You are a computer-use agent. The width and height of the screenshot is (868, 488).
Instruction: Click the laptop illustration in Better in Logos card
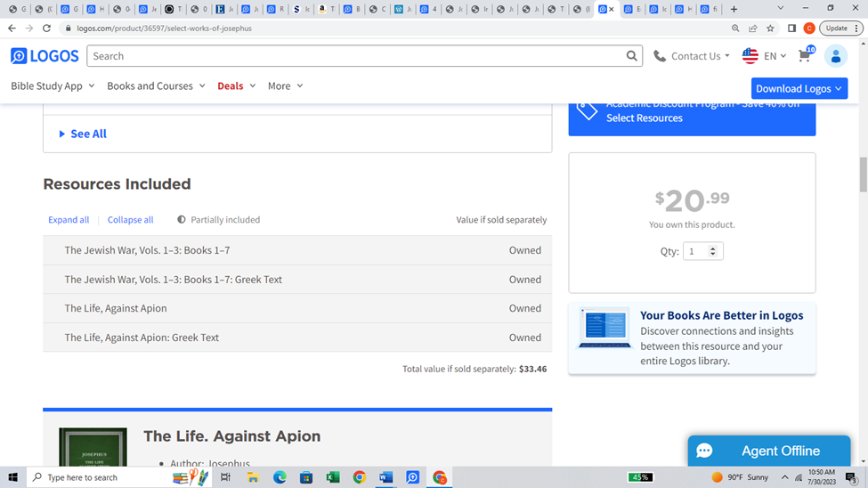coord(604,328)
